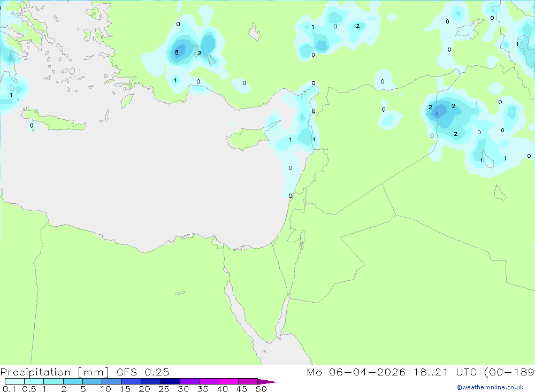Select the 10–15 mm legend swatch

point(112,381)
